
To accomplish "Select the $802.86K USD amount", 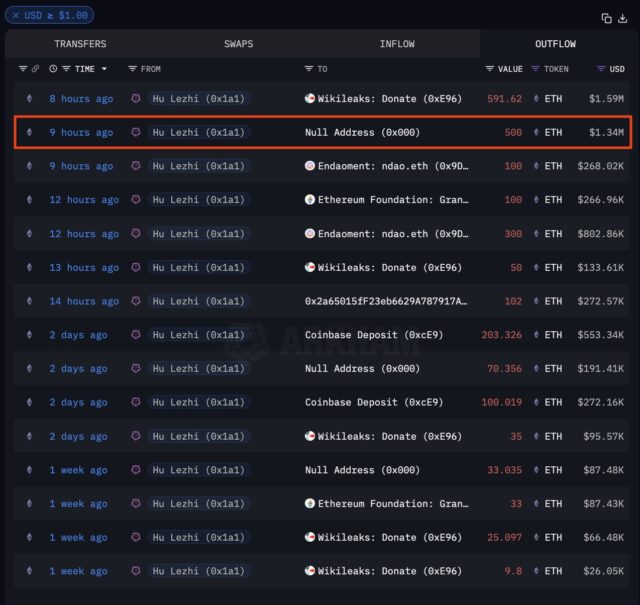I will [600, 234].
